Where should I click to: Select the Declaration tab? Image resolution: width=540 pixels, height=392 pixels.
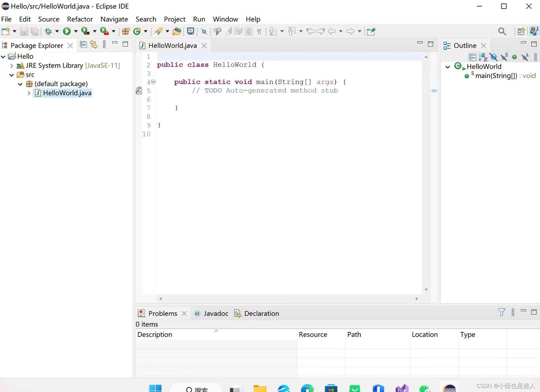261,313
